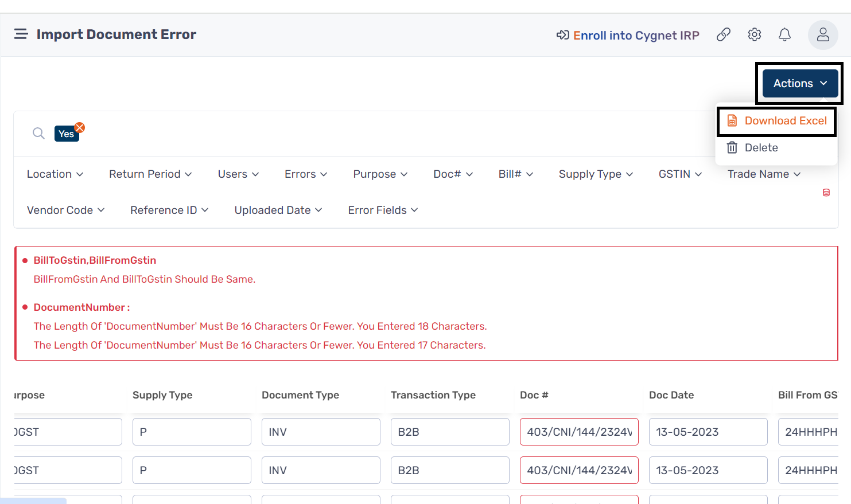Choose Delete from Actions menu

[x=752, y=148]
